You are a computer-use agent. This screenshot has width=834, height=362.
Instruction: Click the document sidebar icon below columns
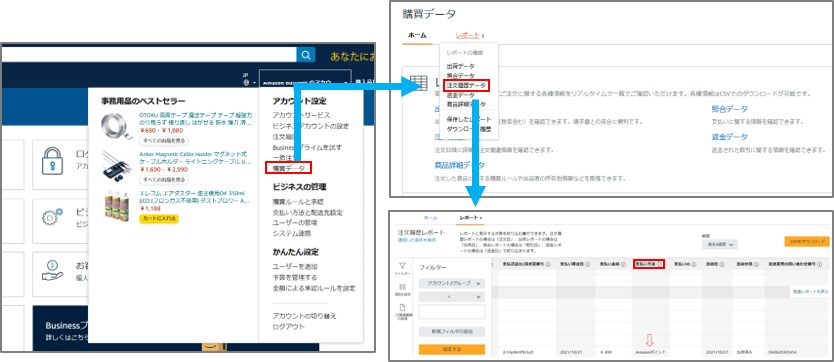[403, 308]
